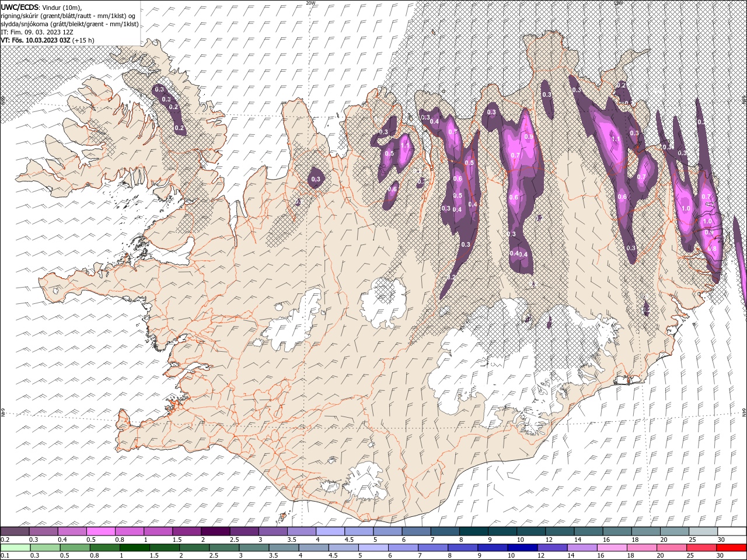Choose the upper legend swatch between 1.5 and 2

coord(187,531)
